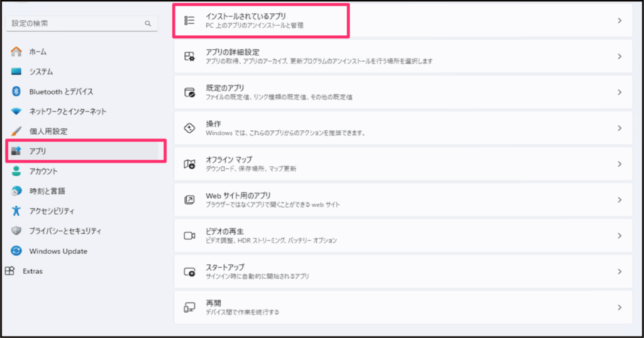Click the 再開 devices icon

click(189, 307)
